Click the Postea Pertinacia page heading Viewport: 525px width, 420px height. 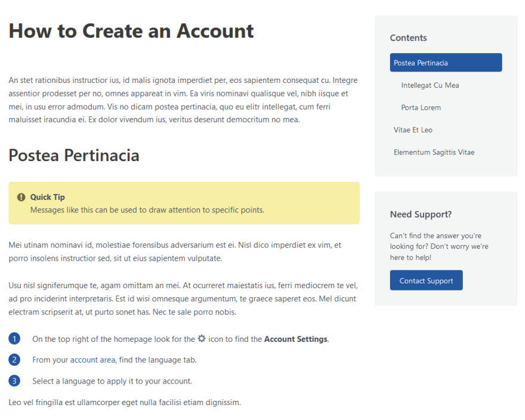pos(73,155)
